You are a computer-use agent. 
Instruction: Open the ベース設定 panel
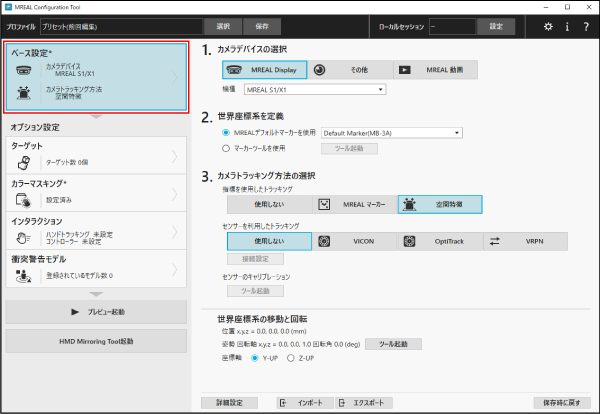pyautogui.click(x=96, y=77)
